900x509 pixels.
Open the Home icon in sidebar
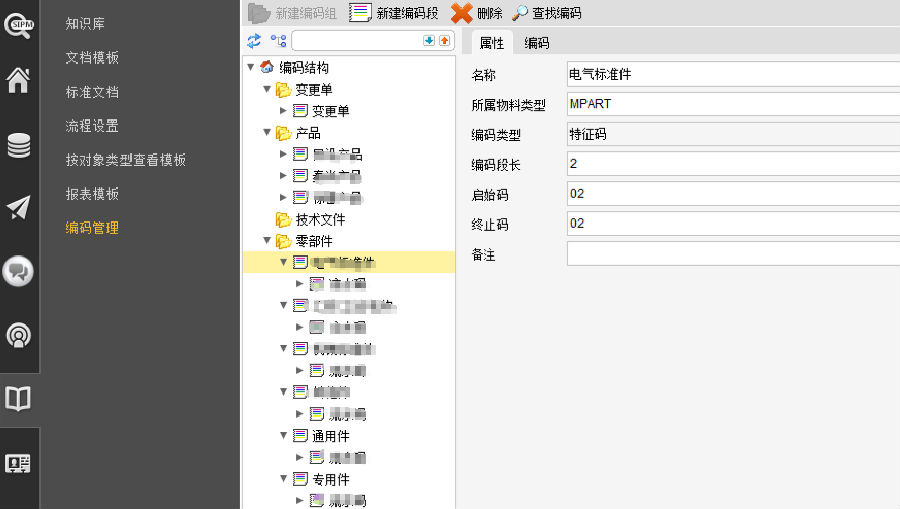(18, 80)
